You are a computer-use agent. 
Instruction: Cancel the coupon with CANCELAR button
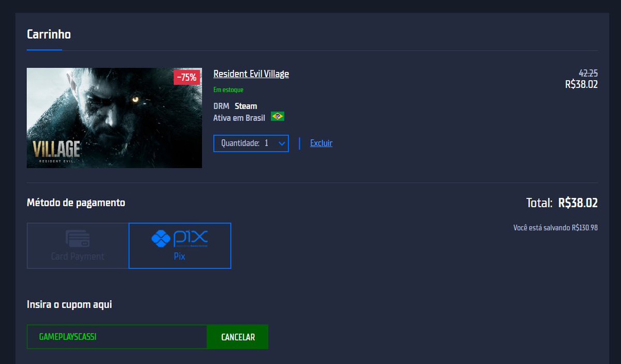click(x=238, y=337)
